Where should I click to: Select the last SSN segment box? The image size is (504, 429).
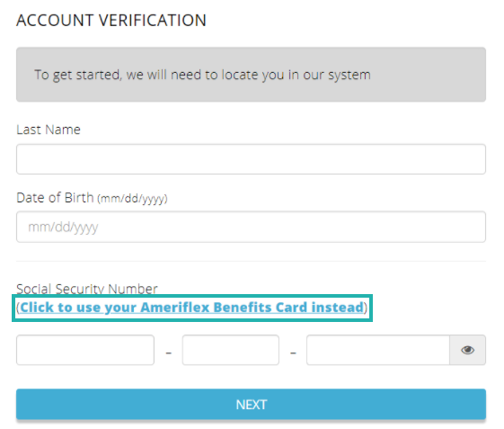pyautogui.click(x=378, y=350)
